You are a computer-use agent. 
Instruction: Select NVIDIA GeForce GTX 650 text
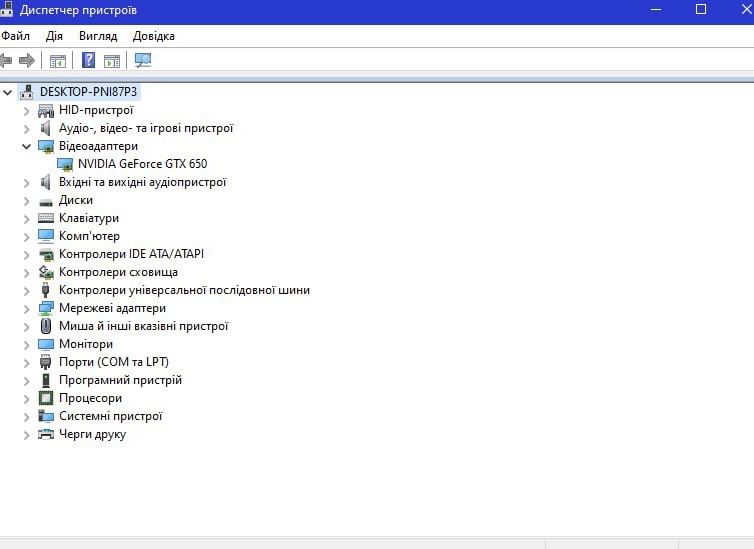click(x=142, y=164)
